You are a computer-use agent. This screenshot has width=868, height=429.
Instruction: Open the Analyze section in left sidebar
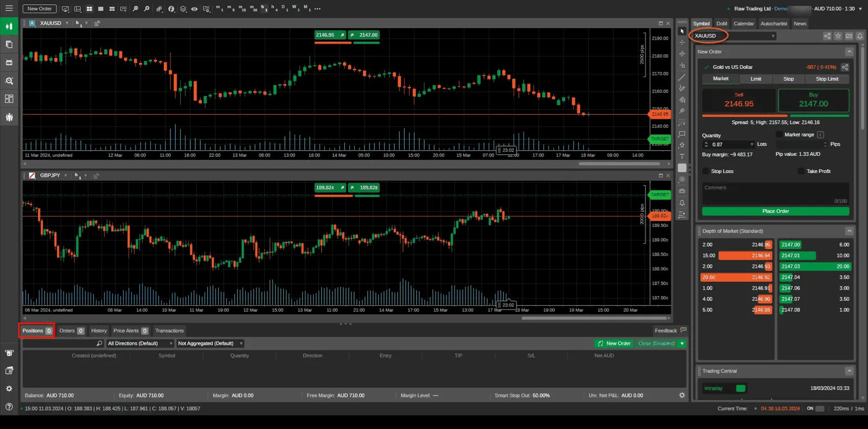pyautogui.click(x=9, y=80)
